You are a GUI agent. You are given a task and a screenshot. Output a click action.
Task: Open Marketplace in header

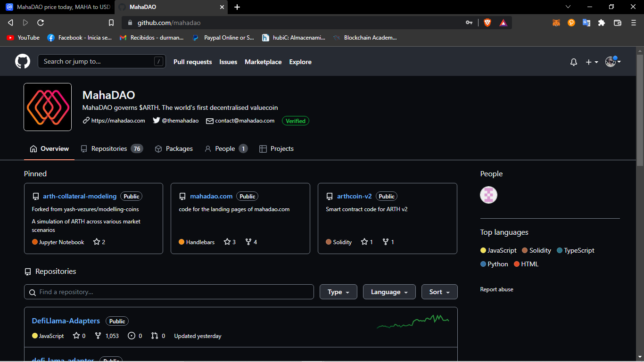click(x=263, y=62)
